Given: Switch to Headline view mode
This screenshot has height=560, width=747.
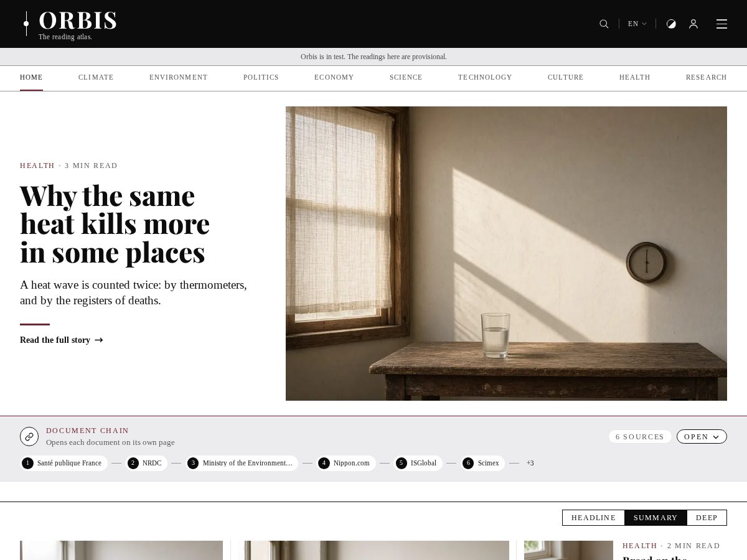Looking at the screenshot, I should 593,518.
